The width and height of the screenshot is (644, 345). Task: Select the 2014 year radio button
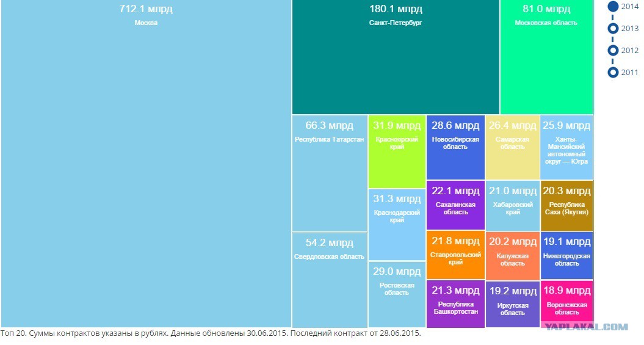coord(613,7)
